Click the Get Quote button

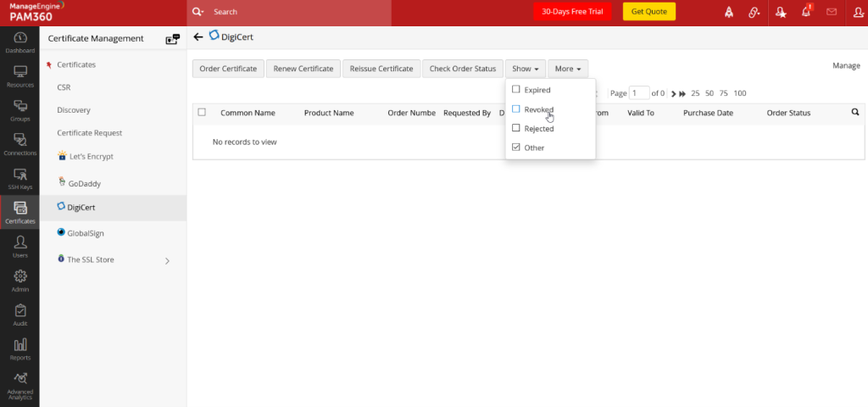[x=648, y=12]
